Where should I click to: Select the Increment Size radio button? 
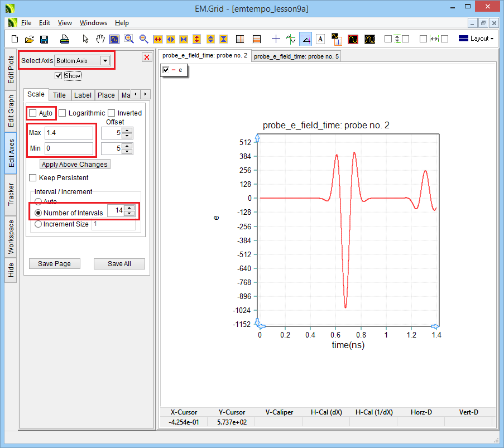[39, 224]
